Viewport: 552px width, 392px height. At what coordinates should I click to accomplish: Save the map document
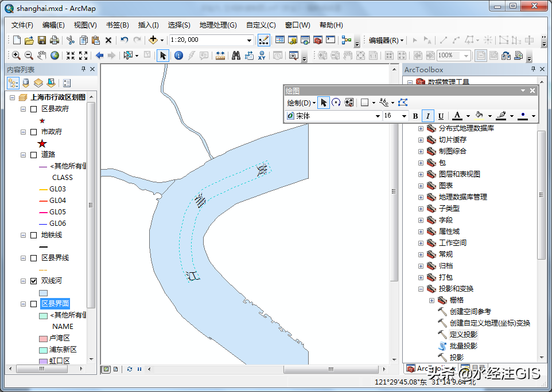click(42, 40)
